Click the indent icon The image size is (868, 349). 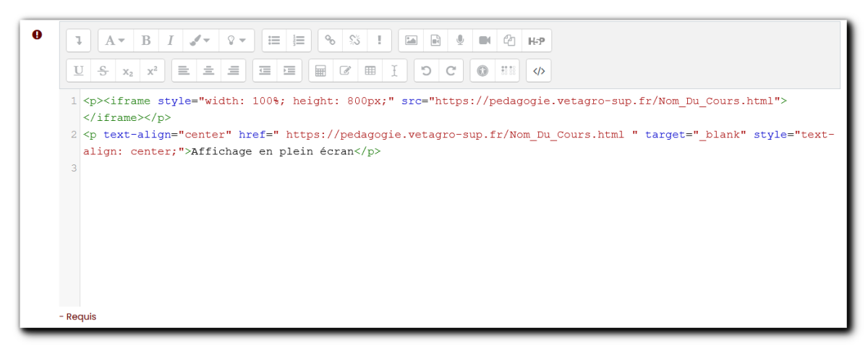click(x=289, y=70)
